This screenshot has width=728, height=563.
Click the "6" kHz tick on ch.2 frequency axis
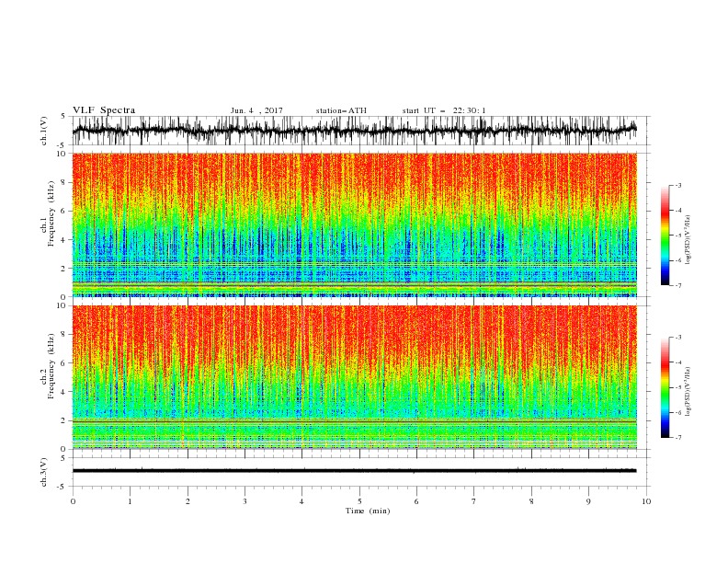(x=64, y=363)
